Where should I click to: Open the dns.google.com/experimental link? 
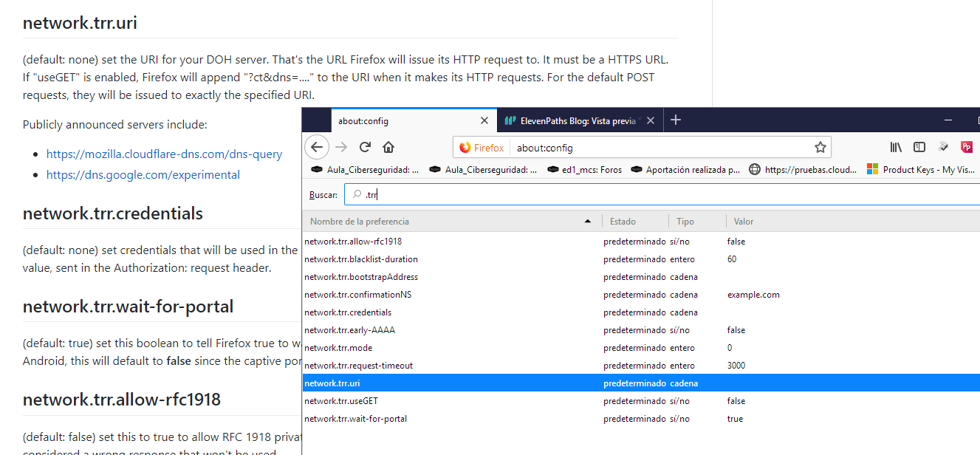pyautogui.click(x=143, y=175)
